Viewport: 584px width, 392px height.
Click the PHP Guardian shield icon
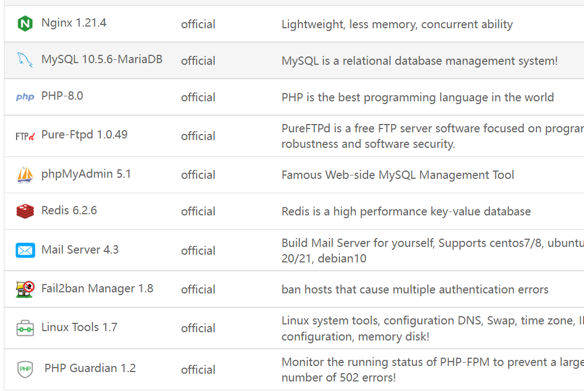pos(25,369)
